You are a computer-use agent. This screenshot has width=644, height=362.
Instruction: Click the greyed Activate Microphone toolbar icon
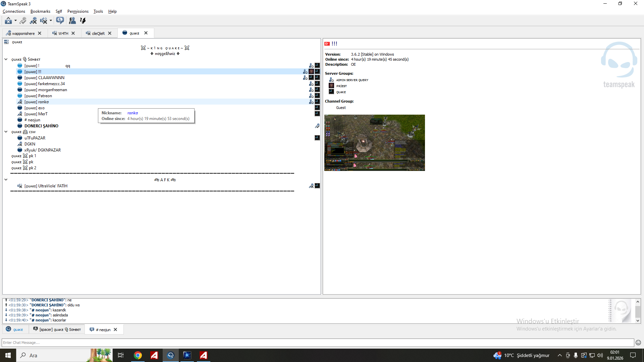pyautogui.click(x=23, y=21)
